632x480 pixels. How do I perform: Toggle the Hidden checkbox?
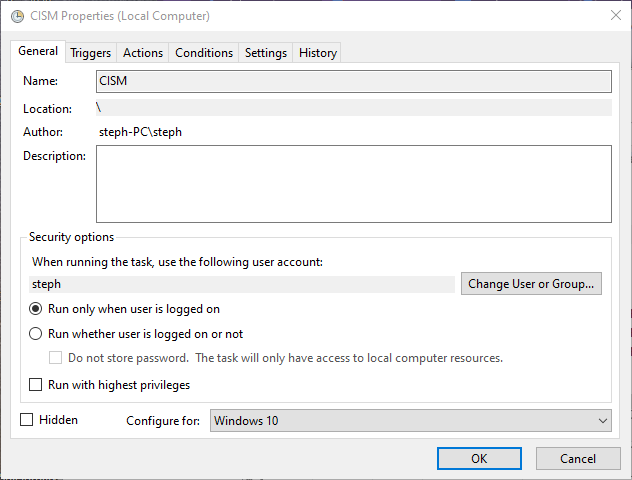coord(27,420)
